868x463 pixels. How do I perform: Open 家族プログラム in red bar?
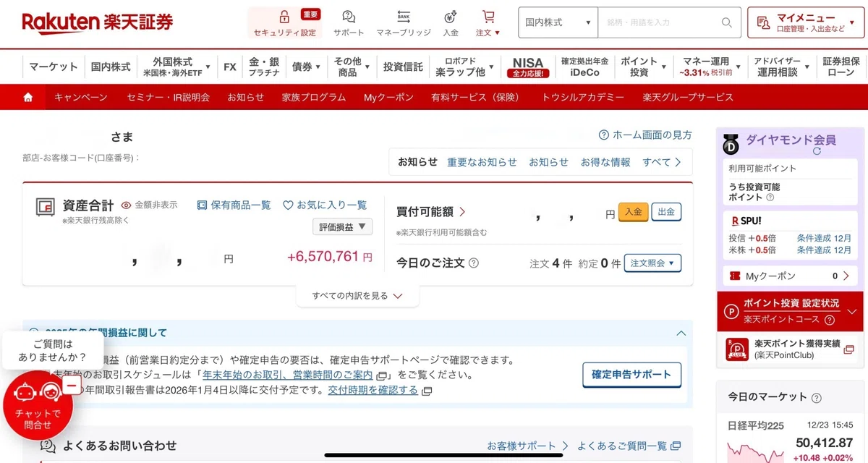tap(314, 97)
